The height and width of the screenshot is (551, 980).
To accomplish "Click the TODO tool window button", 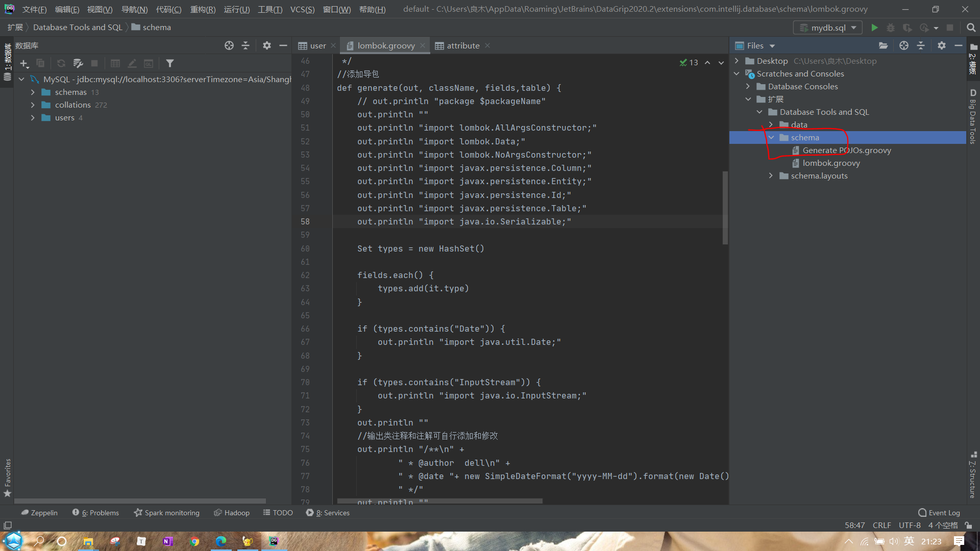I will [x=278, y=513].
